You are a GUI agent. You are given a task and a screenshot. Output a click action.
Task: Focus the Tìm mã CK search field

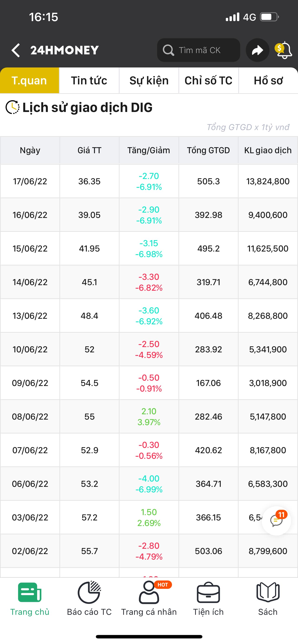(199, 50)
